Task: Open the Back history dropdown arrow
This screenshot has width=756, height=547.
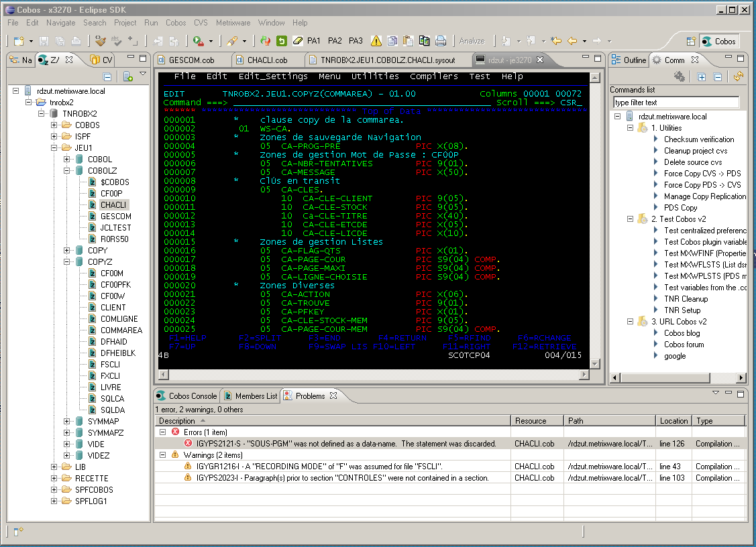Action: point(584,42)
